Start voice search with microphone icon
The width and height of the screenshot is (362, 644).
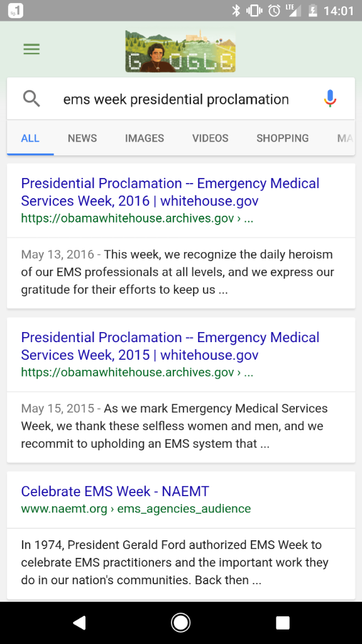(330, 99)
